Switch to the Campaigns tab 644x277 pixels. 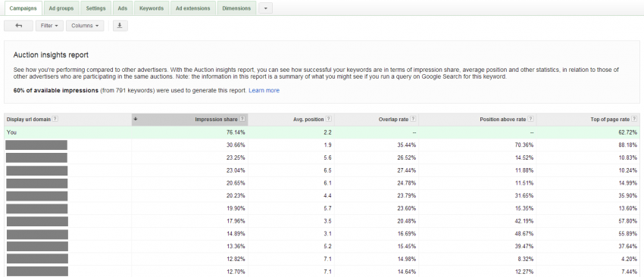point(23,8)
